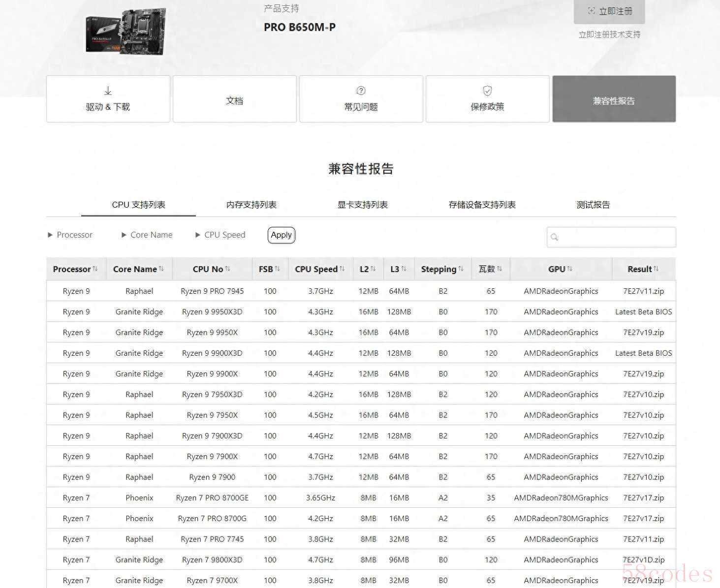
Task: Sort by the L3 column arrows
Action: [x=404, y=269]
